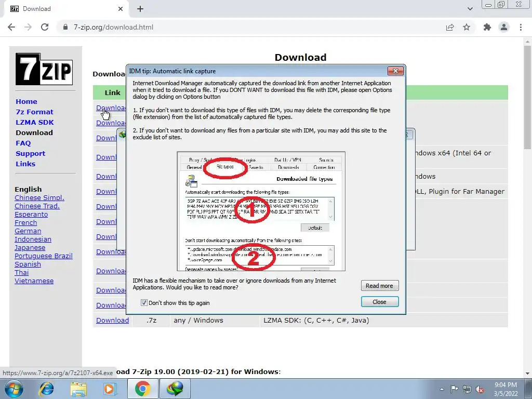Image resolution: width=532 pixels, height=399 pixels.
Task: Open the LZMA SDK link
Action: tap(35, 122)
